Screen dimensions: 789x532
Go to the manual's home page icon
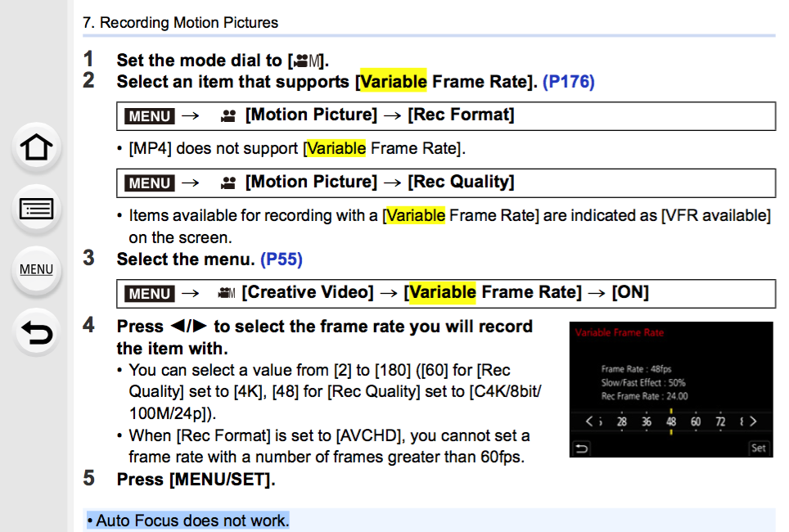coord(36,147)
